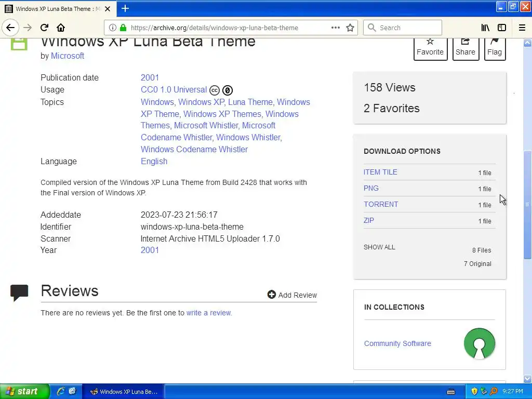Image resolution: width=532 pixels, height=399 pixels.
Task: Close the Windows XP Luna Beta Theme tab
Action: [x=108, y=9]
